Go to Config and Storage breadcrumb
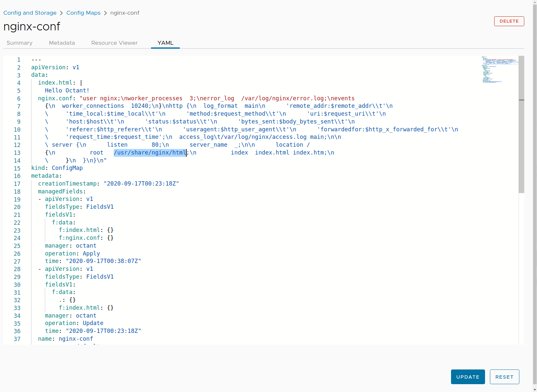 pos(30,13)
